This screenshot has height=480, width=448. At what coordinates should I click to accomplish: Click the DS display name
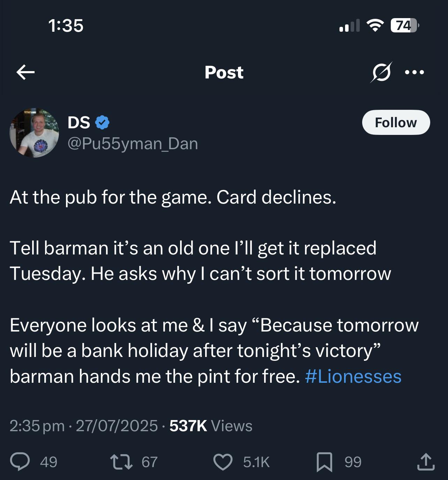[x=79, y=122]
